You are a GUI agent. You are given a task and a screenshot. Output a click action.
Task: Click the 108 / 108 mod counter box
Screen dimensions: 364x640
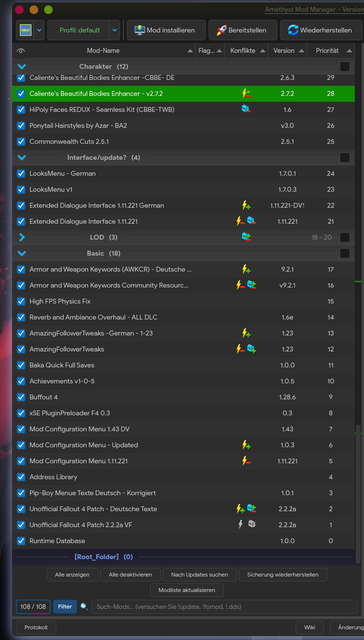point(33,607)
